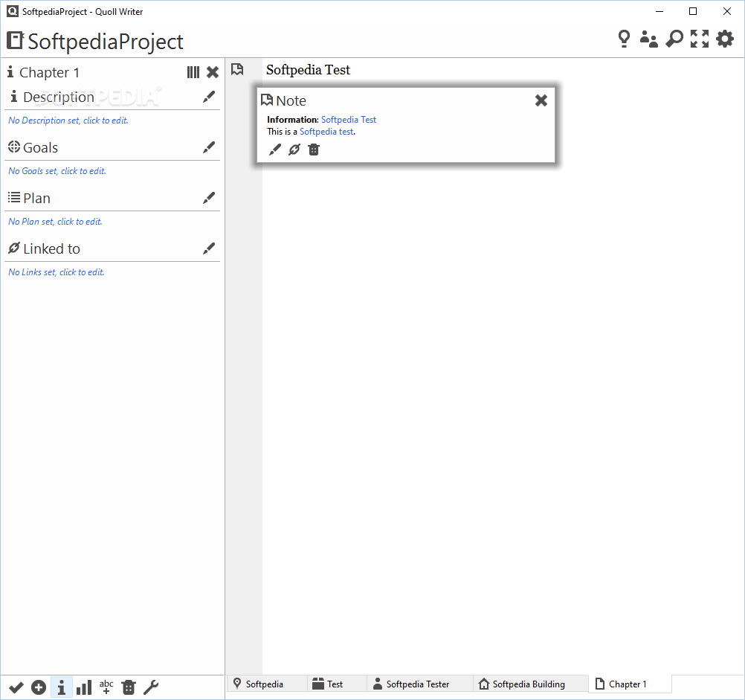Image resolution: width=745 pixels, height=700 pixels.
Task: Click the SoftpediaProject title text
Action: [x=106, y=42]
